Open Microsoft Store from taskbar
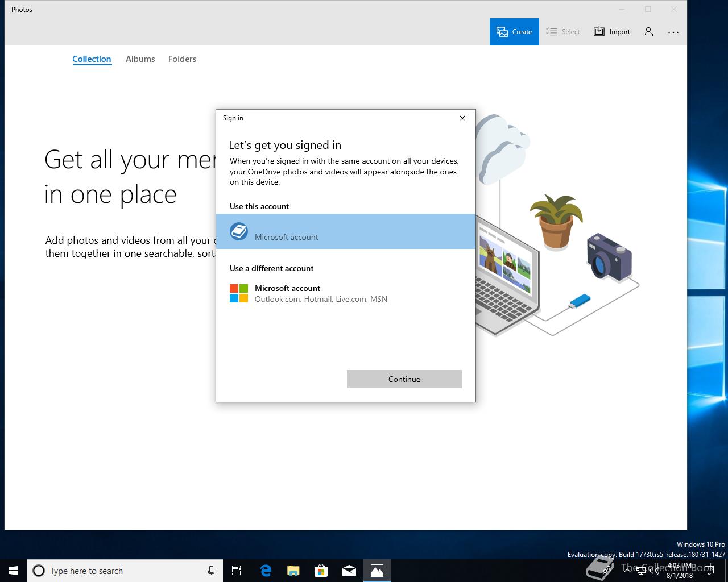The image size is (728, 582). [321, 571]
